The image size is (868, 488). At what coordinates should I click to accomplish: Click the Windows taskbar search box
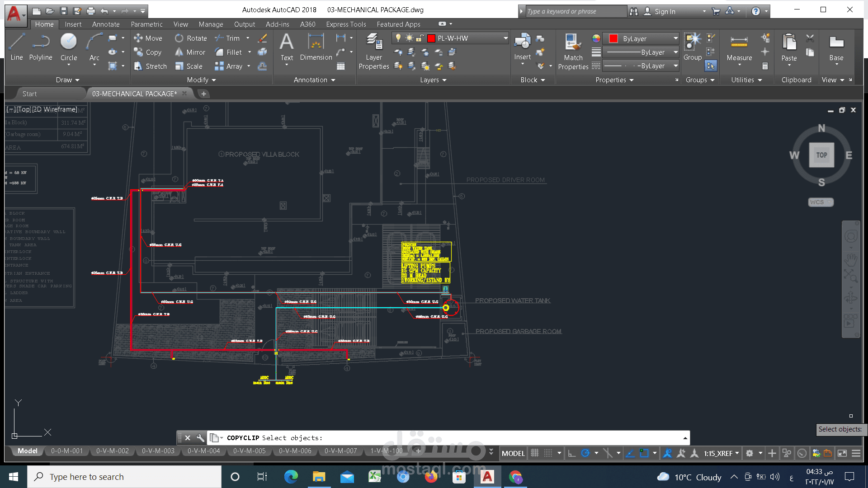pos(125,477)
